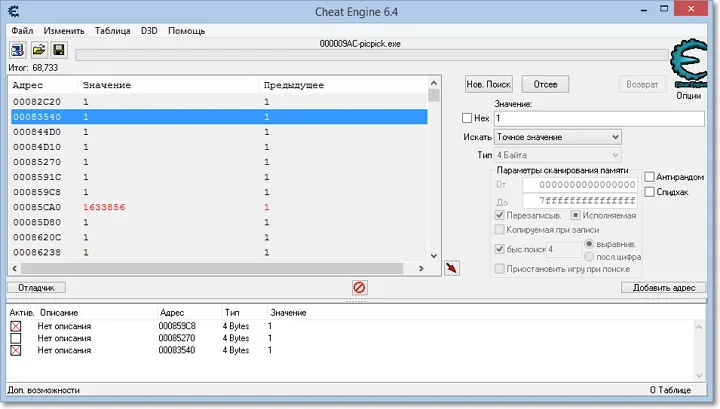Toggle Копируемая при записи checkbox

pyautogui.click(x=500, y=230)
